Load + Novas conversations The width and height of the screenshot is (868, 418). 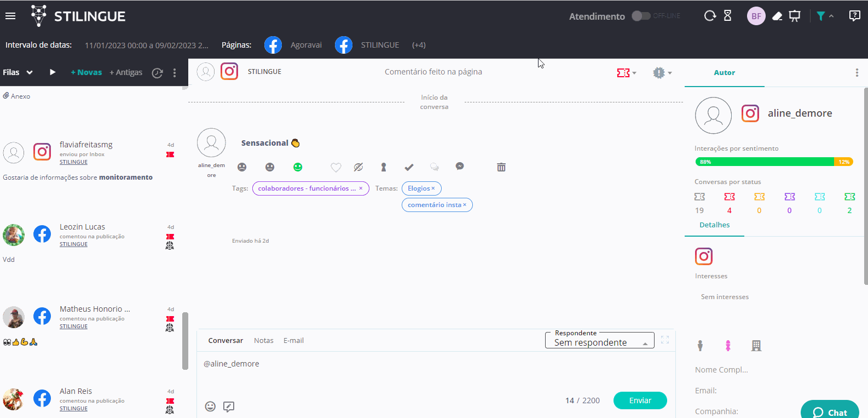(x=86, y=72)
